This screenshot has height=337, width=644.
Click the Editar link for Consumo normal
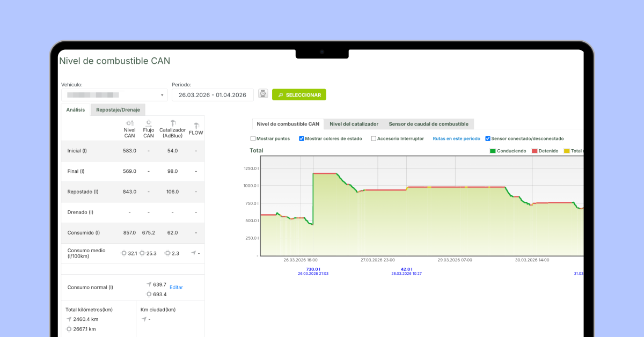(x=176, y=287)
